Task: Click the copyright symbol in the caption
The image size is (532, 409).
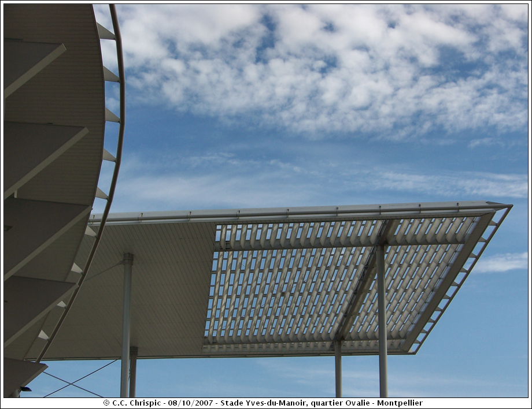Action: click(x=106, y=403)
